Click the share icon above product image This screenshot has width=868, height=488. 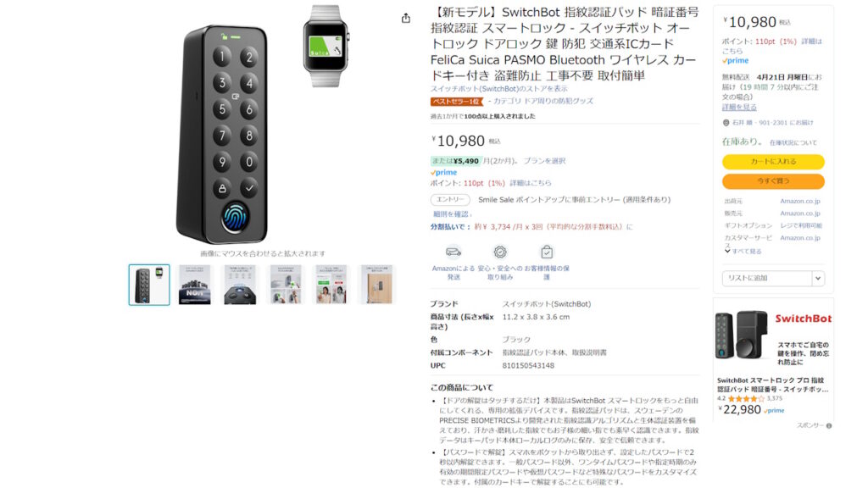406,19
